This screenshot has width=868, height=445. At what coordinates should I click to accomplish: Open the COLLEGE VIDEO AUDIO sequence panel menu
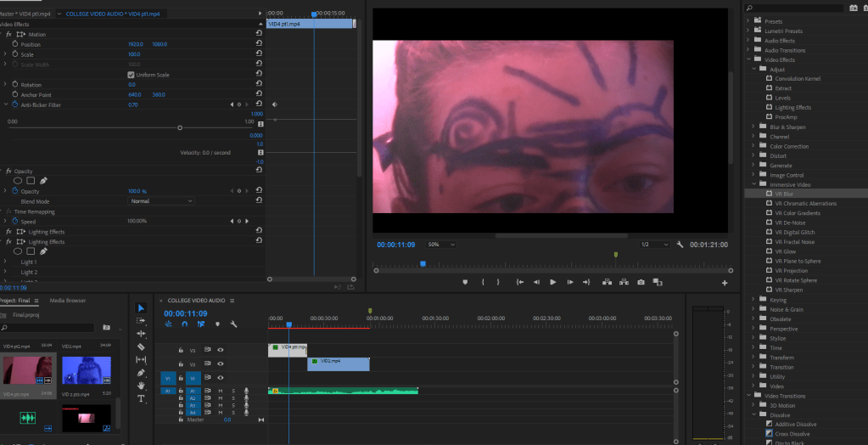pos(232,301)
